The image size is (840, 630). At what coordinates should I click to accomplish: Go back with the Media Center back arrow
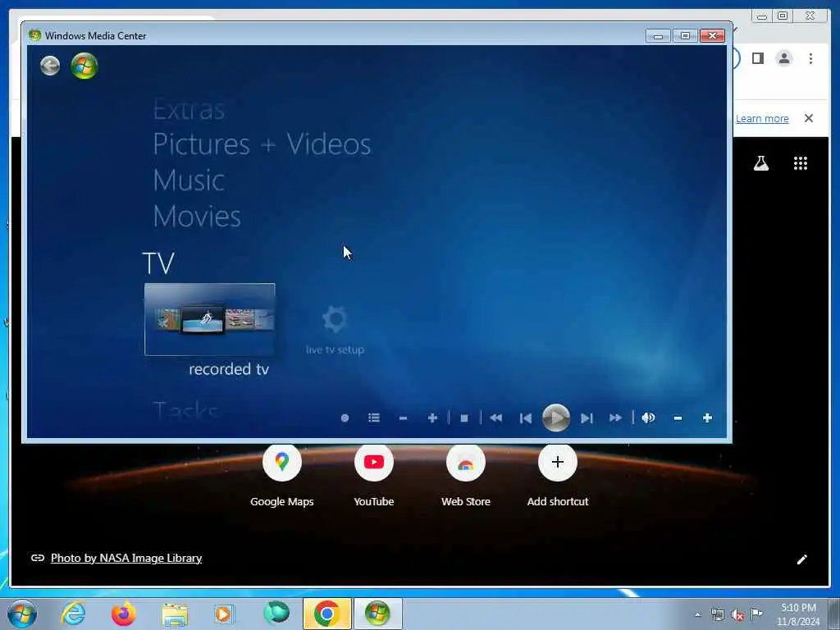click(50, 66)
